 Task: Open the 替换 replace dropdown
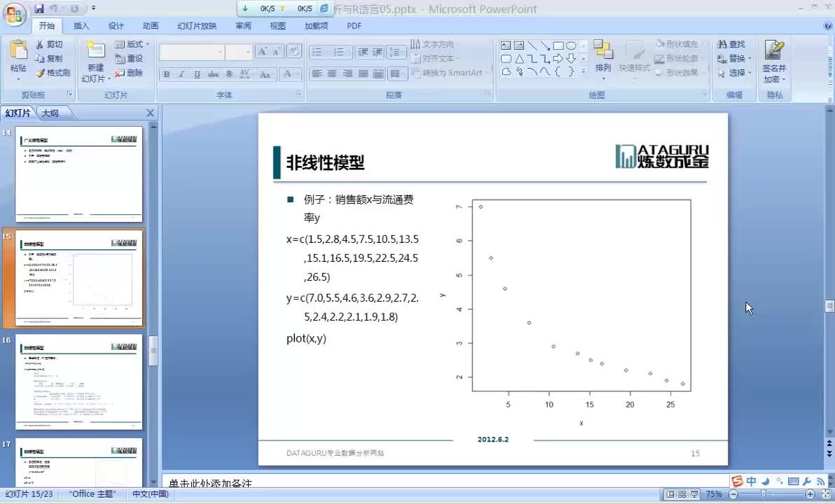(x=734, y=59)
